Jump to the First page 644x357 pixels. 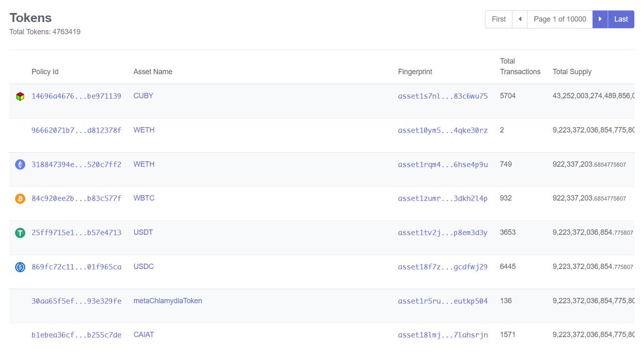pos(499,19)
